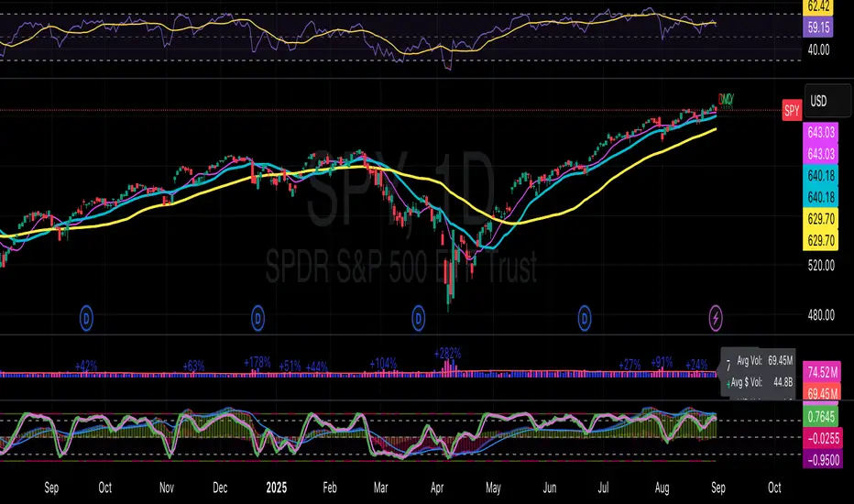Click Mar on the time axis
854x504 pixels.
coord(380,488)
